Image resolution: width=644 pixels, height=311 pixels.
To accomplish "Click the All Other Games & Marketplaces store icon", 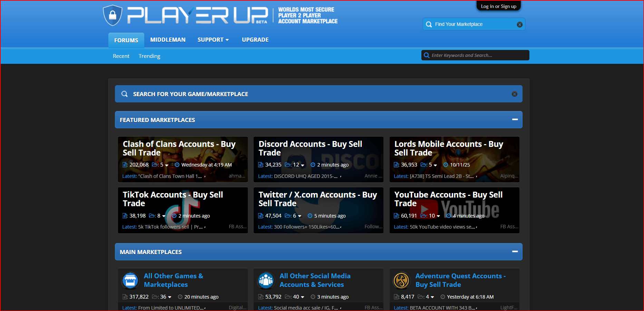I will [130, 280].
